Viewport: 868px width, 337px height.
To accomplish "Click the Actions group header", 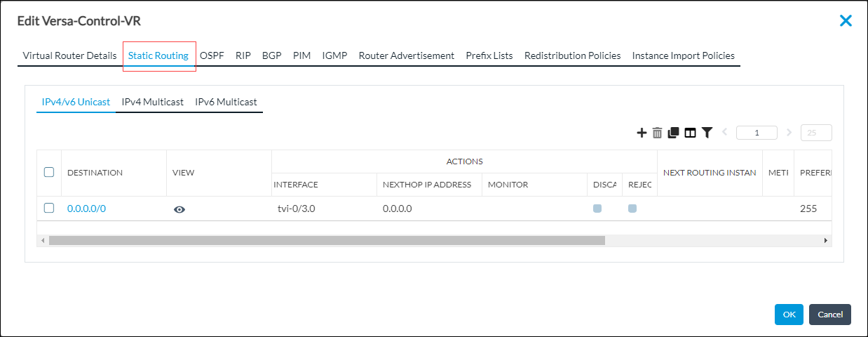I will point(464,161).
